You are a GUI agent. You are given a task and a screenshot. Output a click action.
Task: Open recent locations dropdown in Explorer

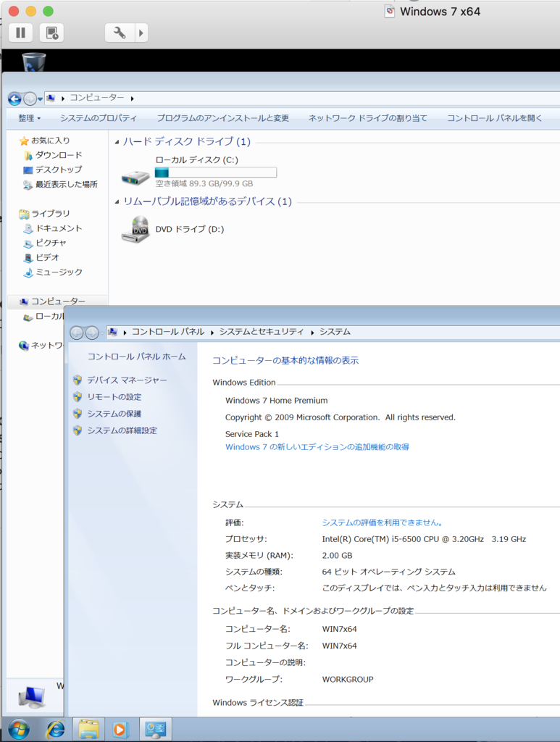40,99
